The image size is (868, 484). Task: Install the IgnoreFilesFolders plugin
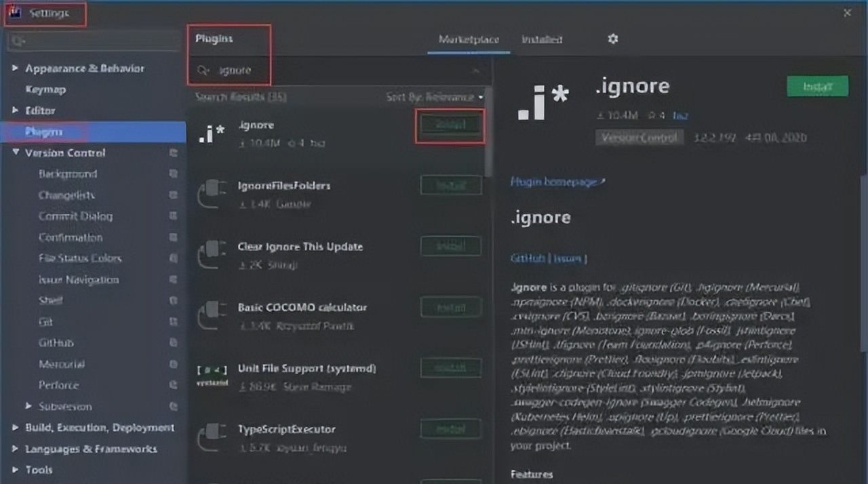450,185
